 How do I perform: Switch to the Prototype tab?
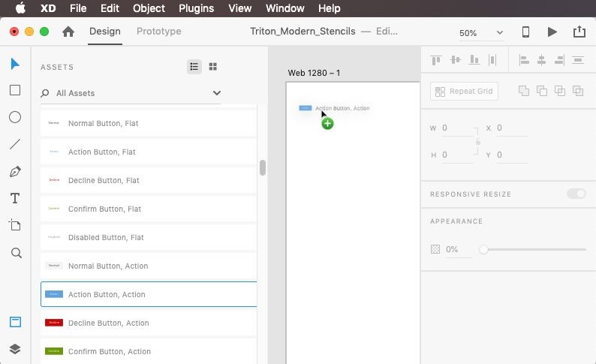click(158, 32)
